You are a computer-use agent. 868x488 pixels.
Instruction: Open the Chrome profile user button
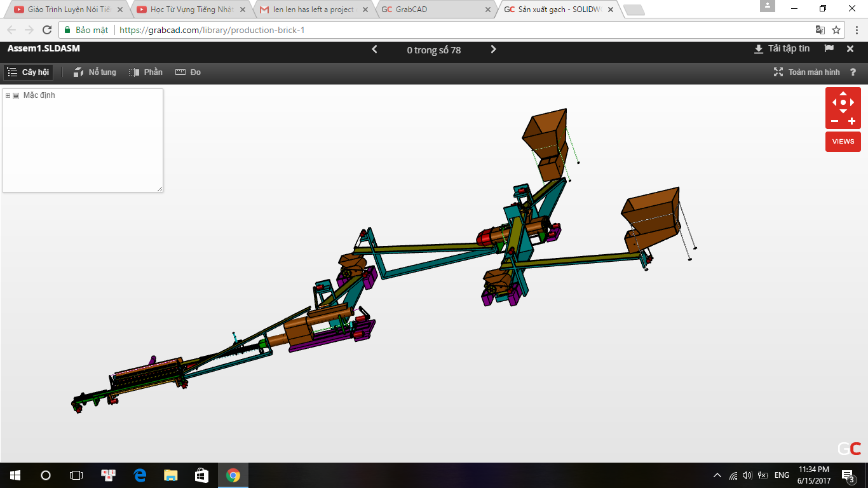(768, 6)
